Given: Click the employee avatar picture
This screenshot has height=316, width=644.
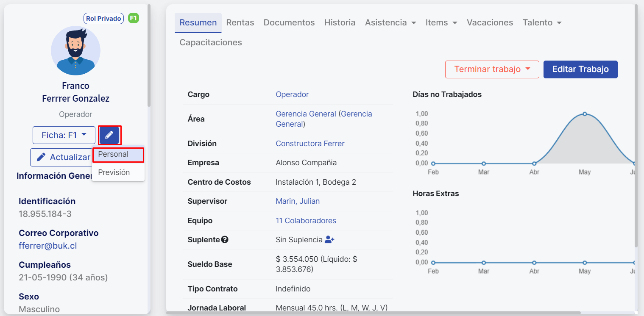Looking at the screenshot, I should click(x=75, y=50).
